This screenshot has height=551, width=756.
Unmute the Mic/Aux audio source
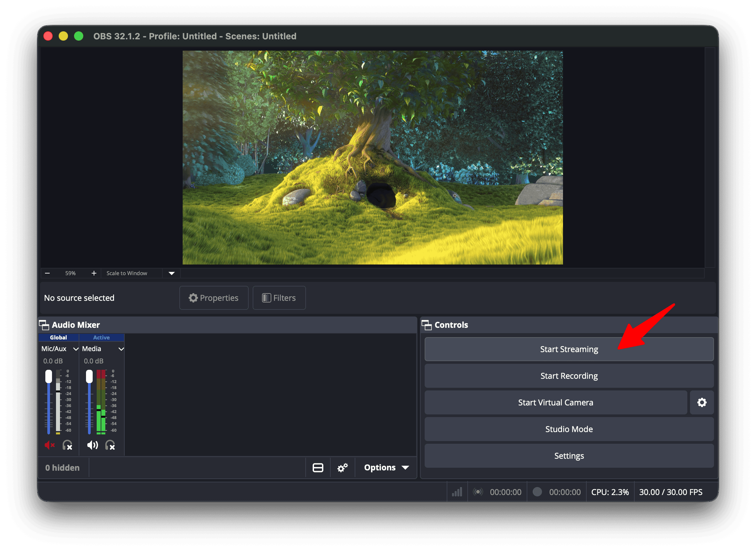click(x=49, y=445)
